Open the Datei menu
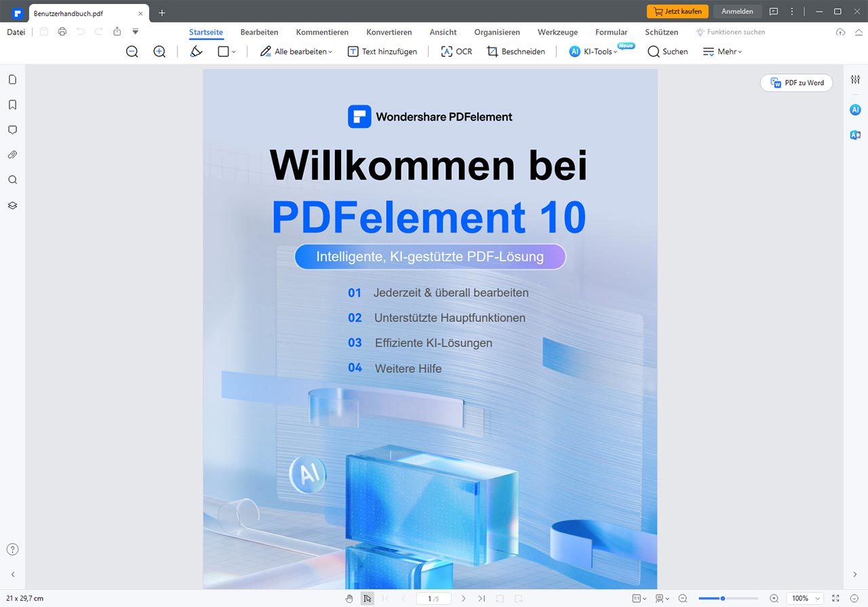This screenshot has width=868, height=607. [x=16, y=32]
